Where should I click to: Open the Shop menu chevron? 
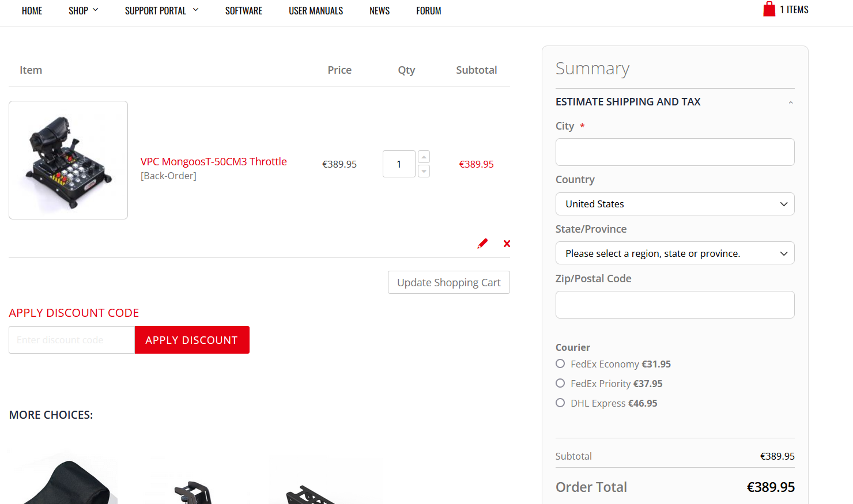(x=96, y=10)
